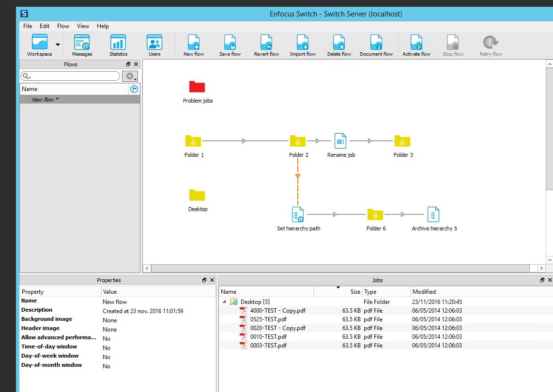Screen dimensions: 553x392
Task: Open the search magnifier dropdown
Action: coord(27,76)
